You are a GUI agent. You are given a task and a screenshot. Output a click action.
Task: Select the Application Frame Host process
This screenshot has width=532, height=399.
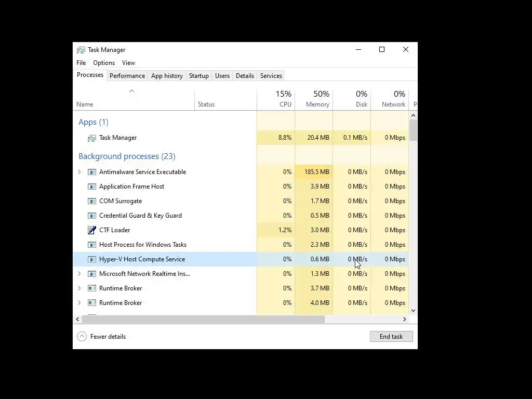241,187
